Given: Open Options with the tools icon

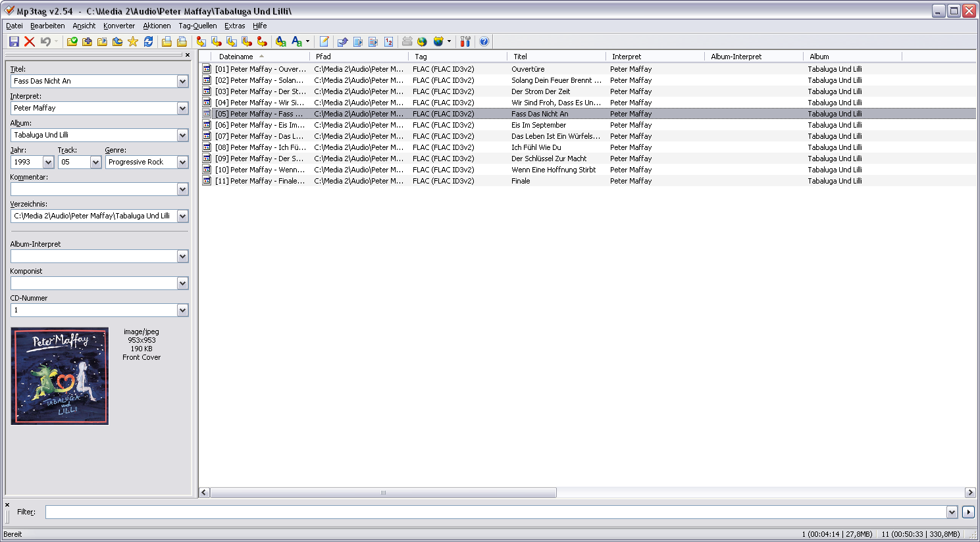Looking at the screenshot, I should (x=465, y=41).
